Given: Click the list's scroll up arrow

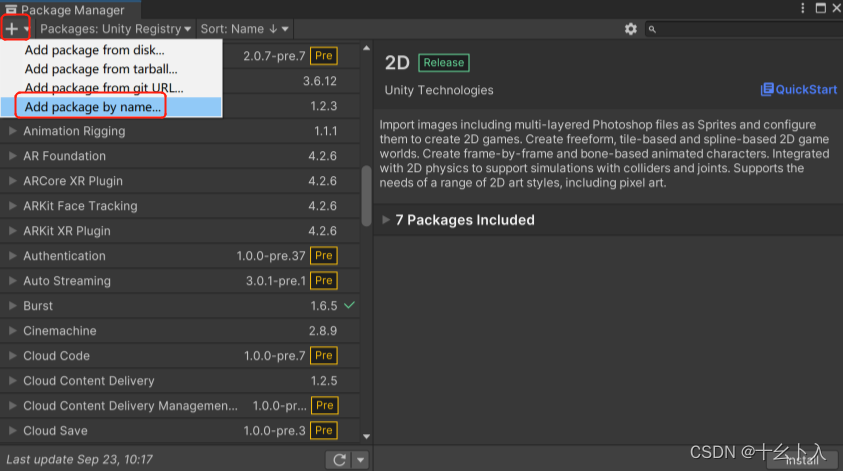Looking at the screenshot, I should tap(367, 48).
